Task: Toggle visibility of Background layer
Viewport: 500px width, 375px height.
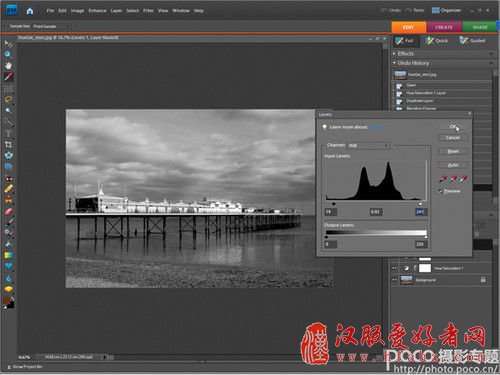Action: click(x=395, y=280)
